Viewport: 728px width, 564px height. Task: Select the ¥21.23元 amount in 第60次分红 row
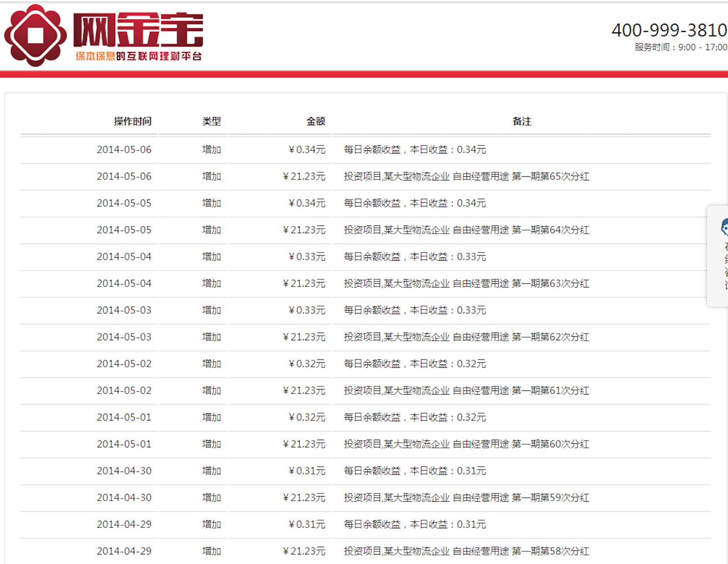tap(304, 444)
